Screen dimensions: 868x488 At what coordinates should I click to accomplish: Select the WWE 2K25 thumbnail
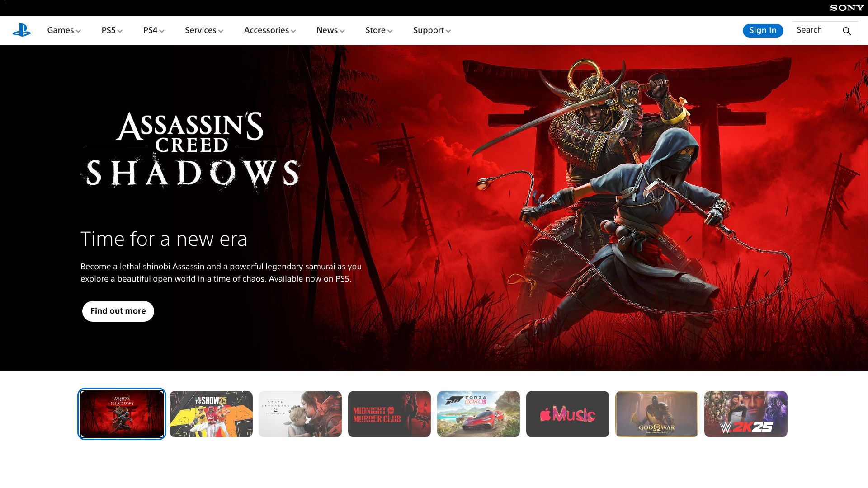745,414
